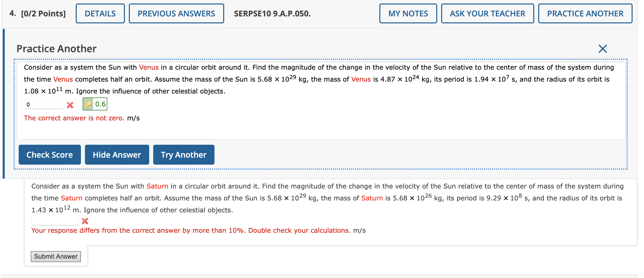Click the Try Another button
Viewport: 644px width, 278px height.
click(x=184, y=154)
